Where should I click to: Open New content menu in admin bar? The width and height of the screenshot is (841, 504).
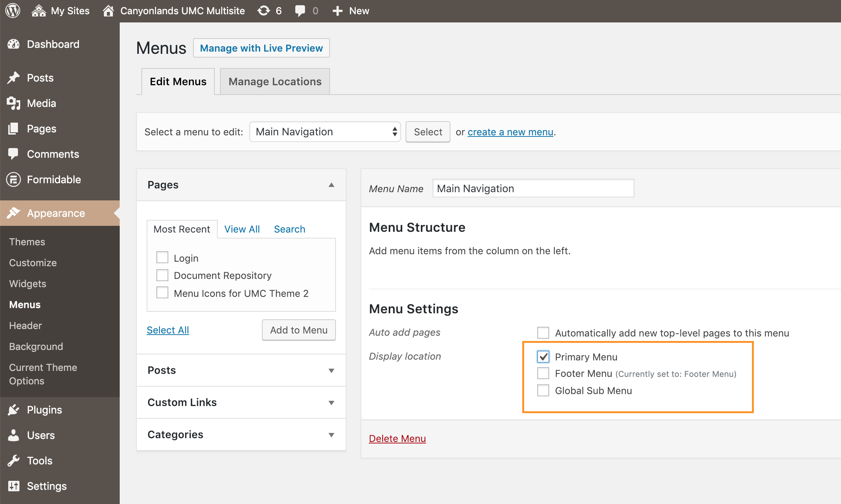pos(351,11)
